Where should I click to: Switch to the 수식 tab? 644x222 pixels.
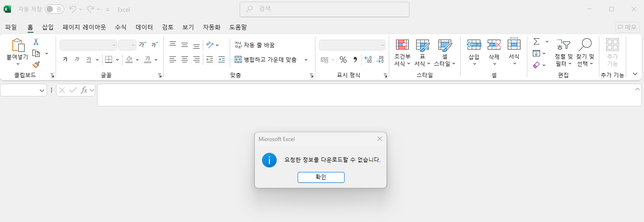coord(121,27)
